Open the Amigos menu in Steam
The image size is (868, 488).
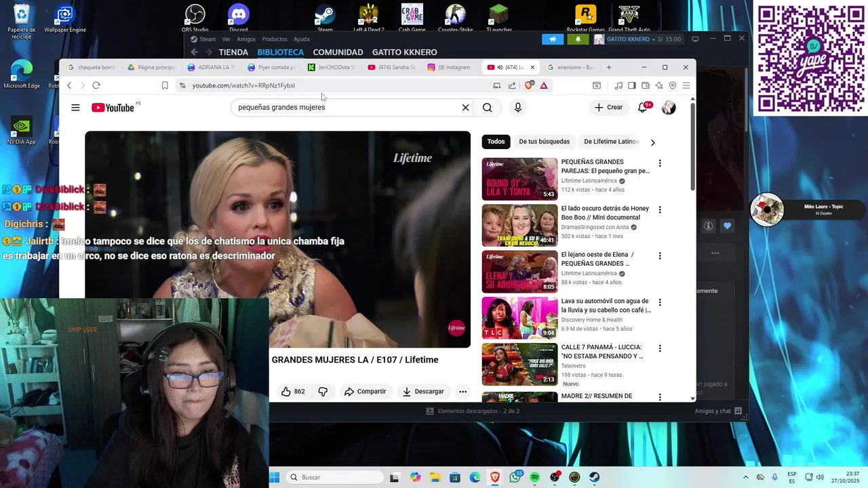[x=246, y=39]
